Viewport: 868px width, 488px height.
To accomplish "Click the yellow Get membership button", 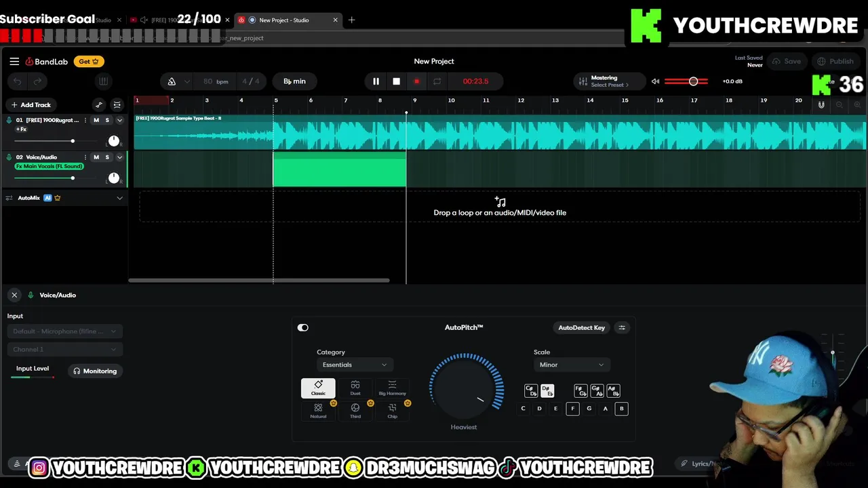I will 89,61.
